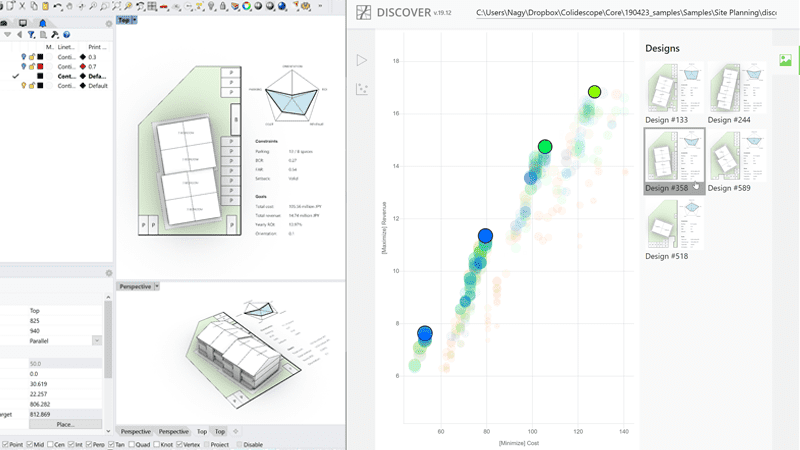Switch to first Perspective viewport tab
This screenshot has width=800, height=450.
coord(135,431)
